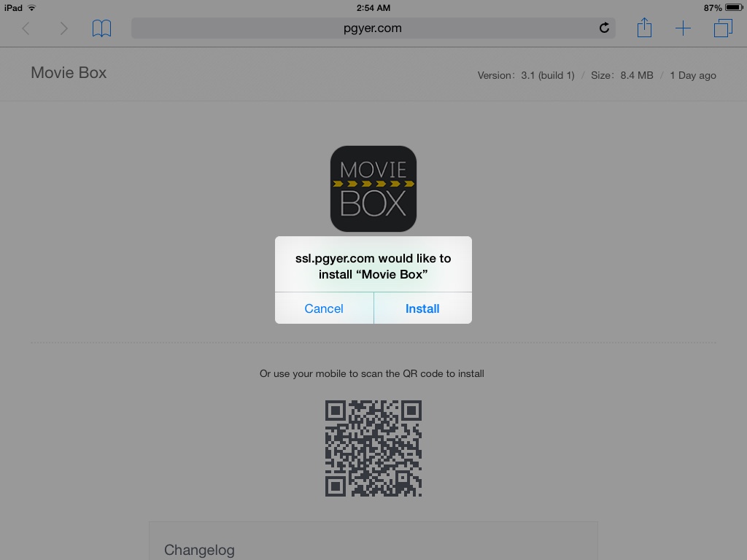Tap the Changelog heading
The height and width of the screenshot is (560, 747).
tap(199, 550)
